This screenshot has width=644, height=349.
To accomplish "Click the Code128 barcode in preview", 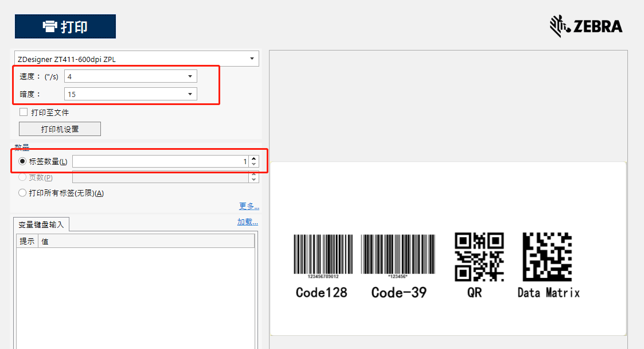I will [323, 256].
